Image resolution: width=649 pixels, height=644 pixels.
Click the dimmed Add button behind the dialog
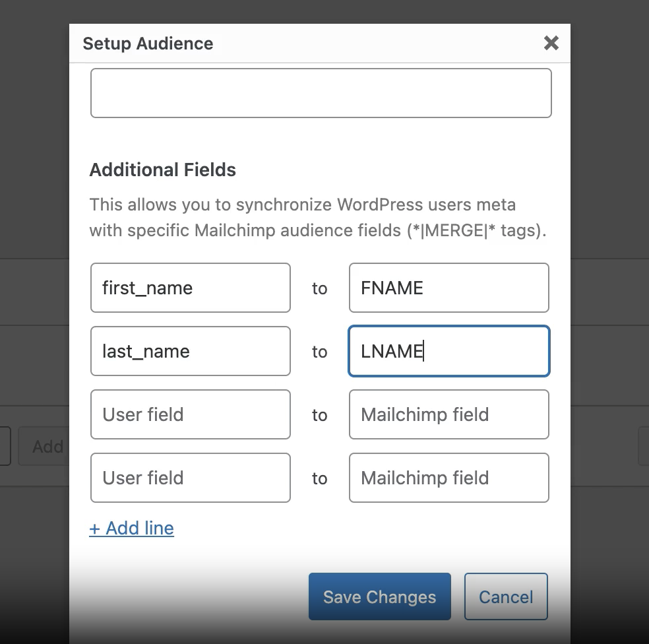[45, 447]
